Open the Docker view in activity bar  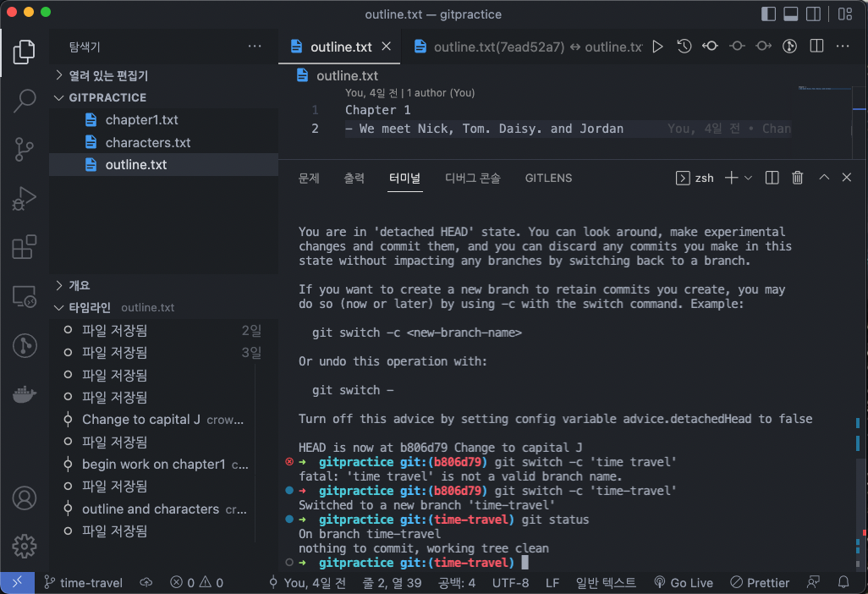[x=24, y=394]
